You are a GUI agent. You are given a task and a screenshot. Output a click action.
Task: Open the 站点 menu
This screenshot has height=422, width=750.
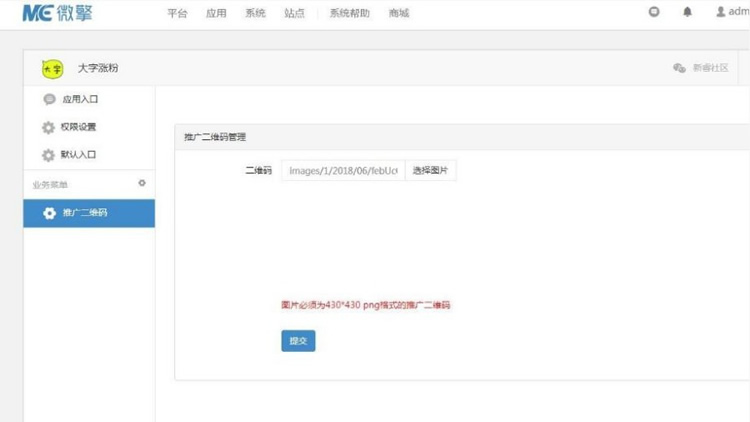(x=294, y=13)
